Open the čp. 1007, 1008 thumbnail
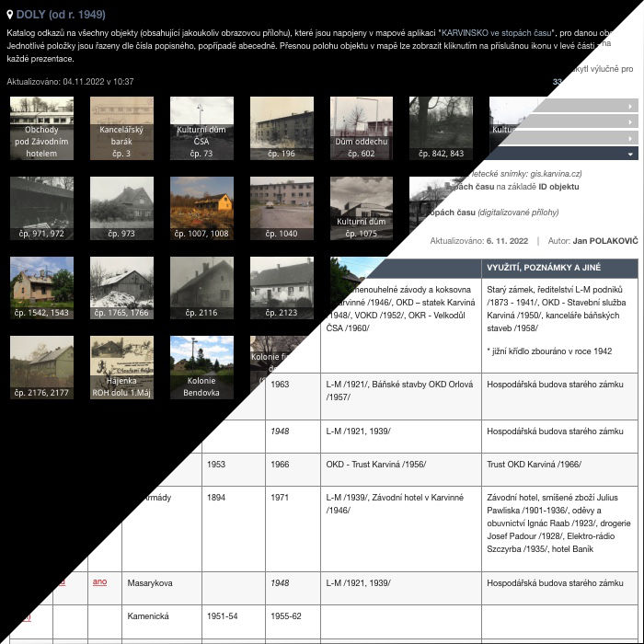The height and width of the screenshot is (644, 644). pyautogui.click(x=201, y=208)
